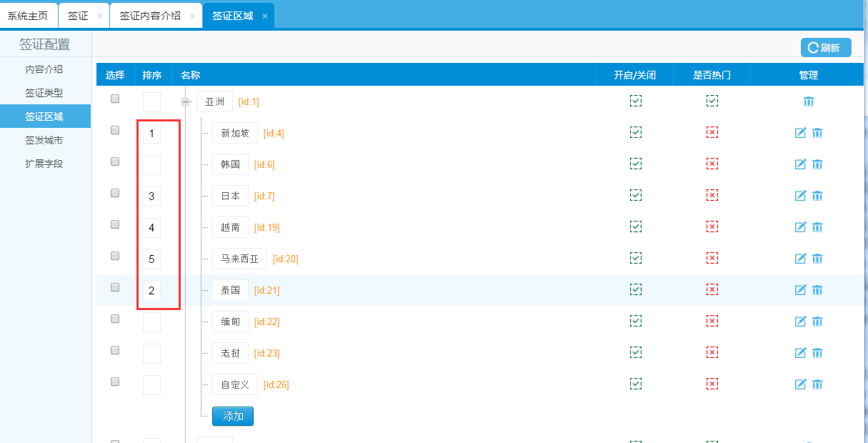
Task: Click the 刷新 refresh button
Action: click(825, 48)
